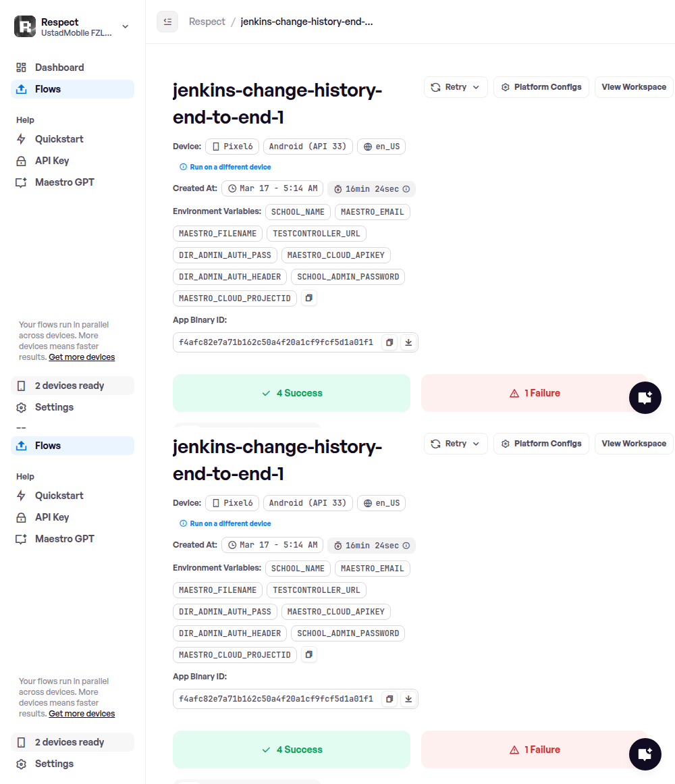Screen dimensions: 675x784
Task: Open the Dashboard page from the sidebar
Action: point(59,68)
